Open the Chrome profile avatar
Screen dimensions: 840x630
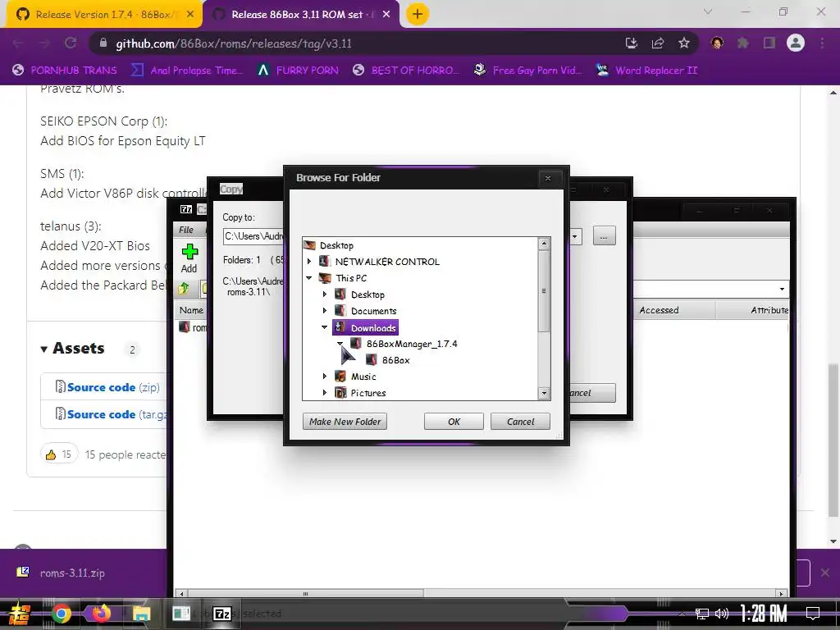pos(795,43)
